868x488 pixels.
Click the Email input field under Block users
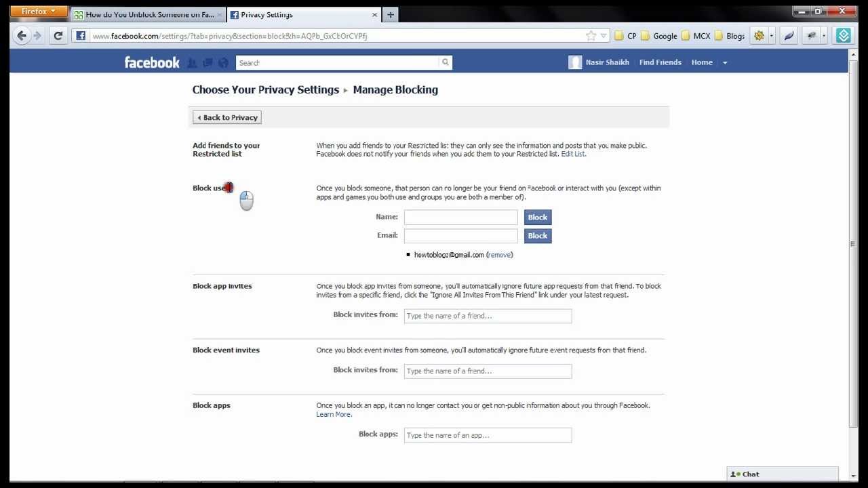pos(460,235)
